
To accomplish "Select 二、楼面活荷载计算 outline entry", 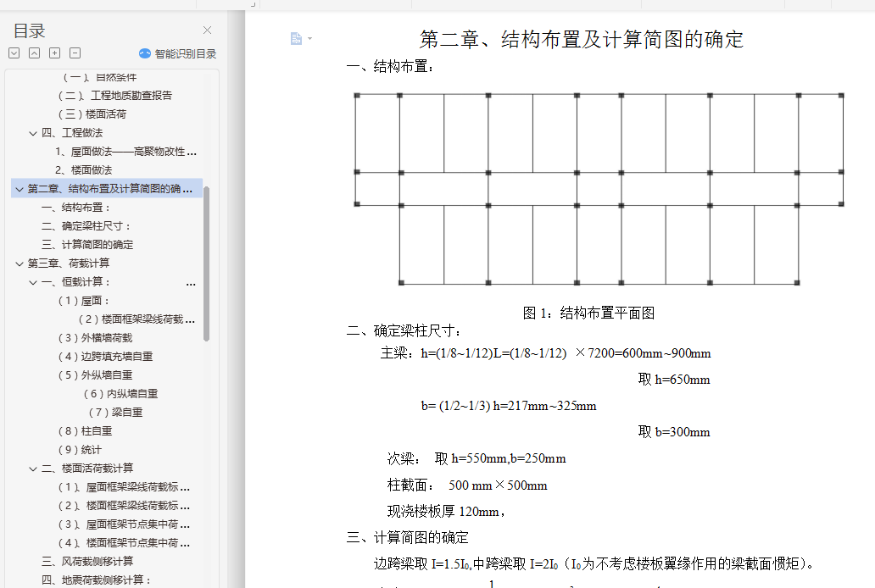I will [x=87, y=468].
